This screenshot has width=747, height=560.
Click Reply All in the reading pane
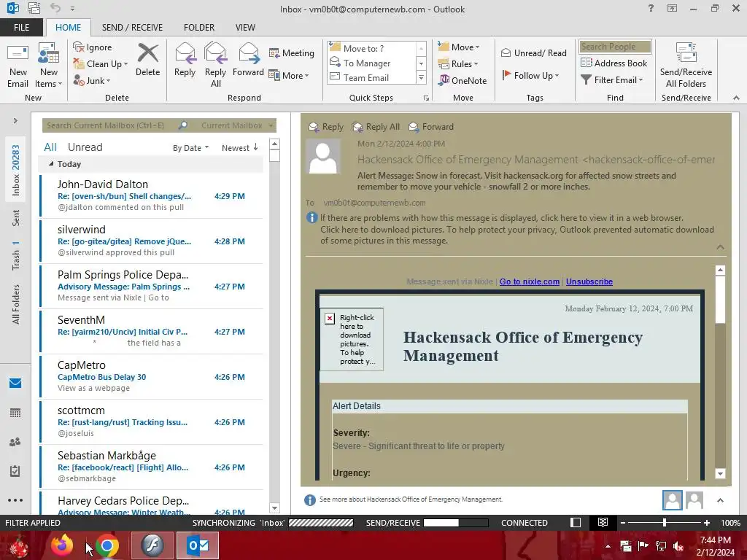pyautogui.click(x=376, y=127)
